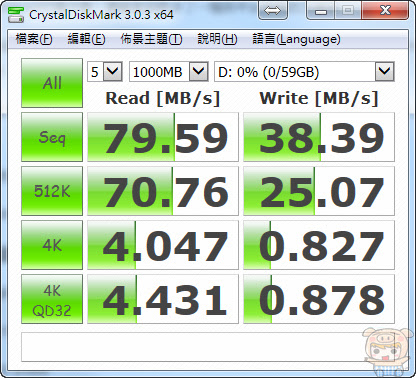The image size is (416, 378).
Task: Click the 512K read result 70.76
Action: point(163,191)
